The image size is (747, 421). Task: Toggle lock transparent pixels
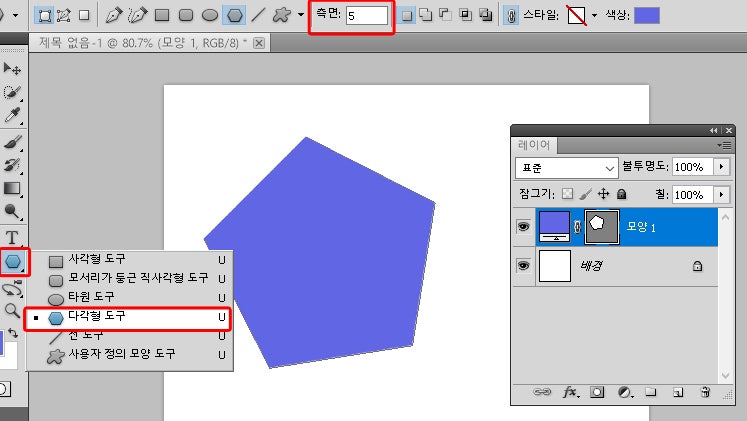(567, 194)
